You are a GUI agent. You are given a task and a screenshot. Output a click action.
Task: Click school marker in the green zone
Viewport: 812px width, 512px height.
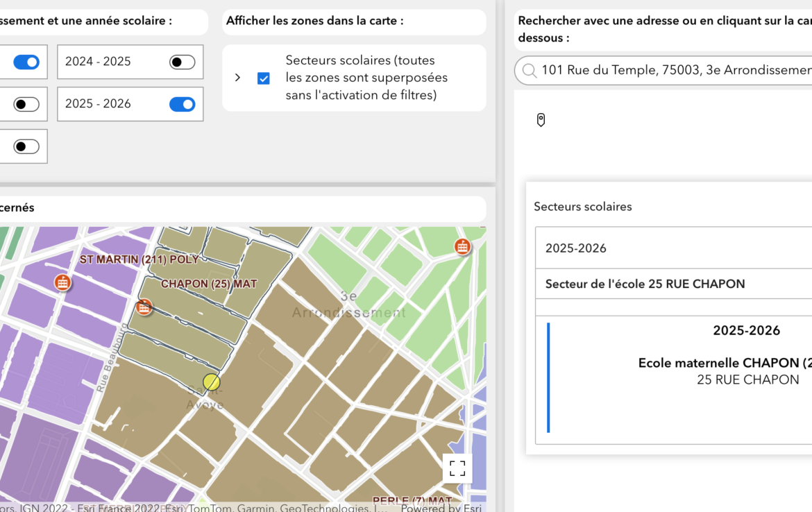click(462, 246)
